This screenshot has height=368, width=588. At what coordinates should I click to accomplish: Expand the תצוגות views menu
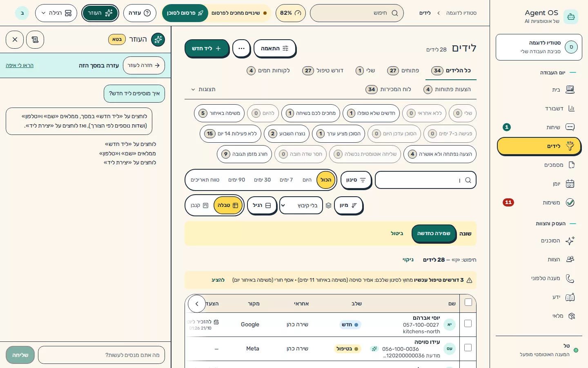[203, 89]
